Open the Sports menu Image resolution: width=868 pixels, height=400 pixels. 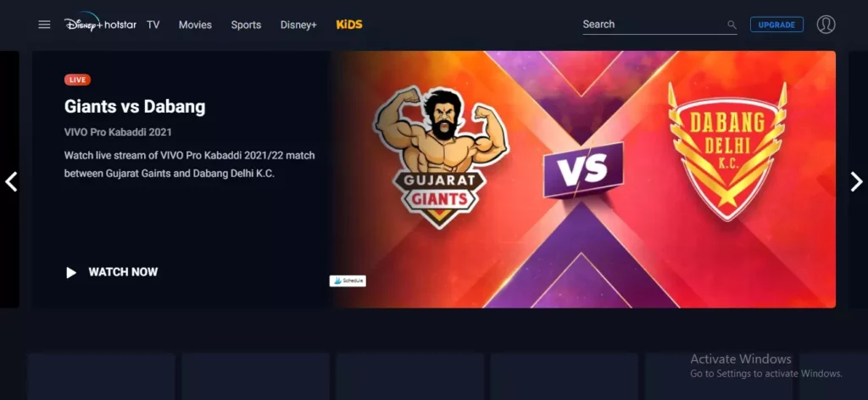tap(246, 25)
